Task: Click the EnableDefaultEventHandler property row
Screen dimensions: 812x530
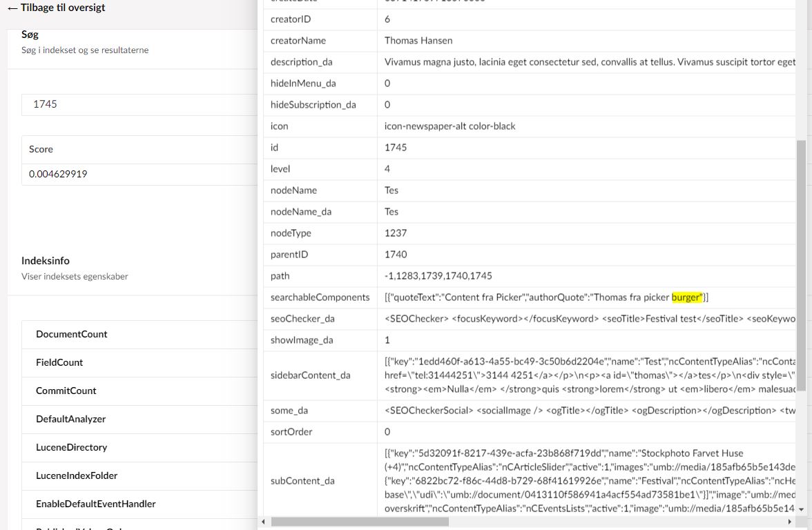Action: pos(95,504)
